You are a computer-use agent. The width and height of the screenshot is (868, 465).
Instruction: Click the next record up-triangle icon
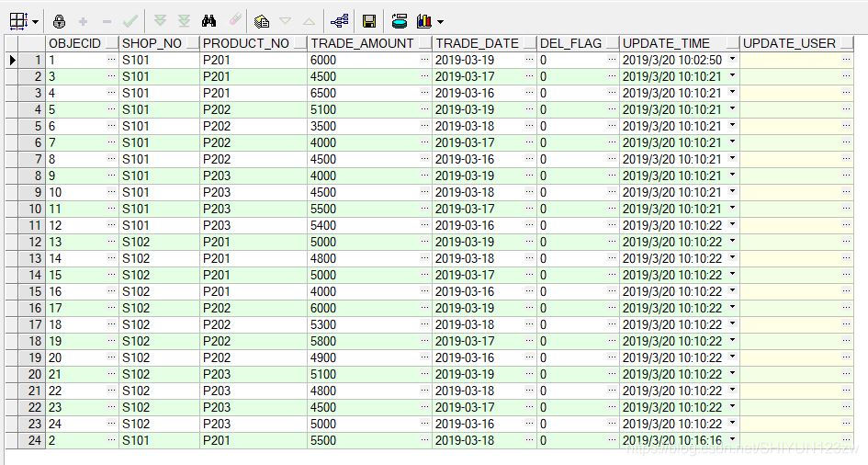pos(309,22)
